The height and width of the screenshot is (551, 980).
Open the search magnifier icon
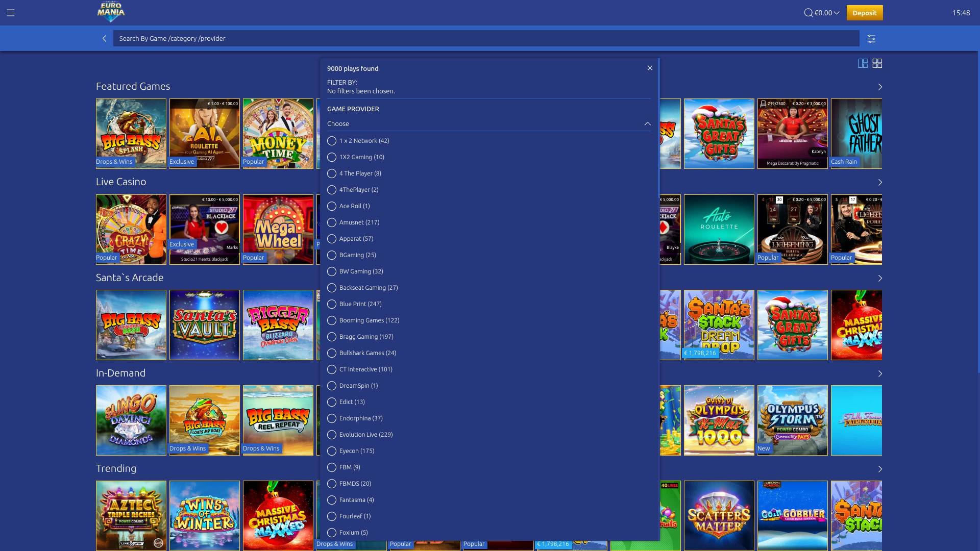point(807,12)
